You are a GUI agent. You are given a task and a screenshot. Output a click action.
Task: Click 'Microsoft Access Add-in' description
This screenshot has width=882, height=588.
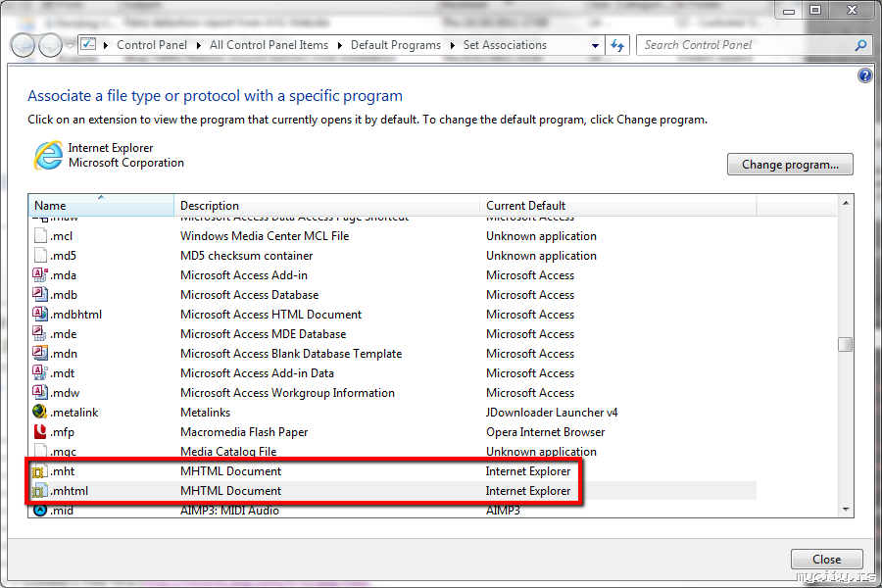tap(244, 275)
